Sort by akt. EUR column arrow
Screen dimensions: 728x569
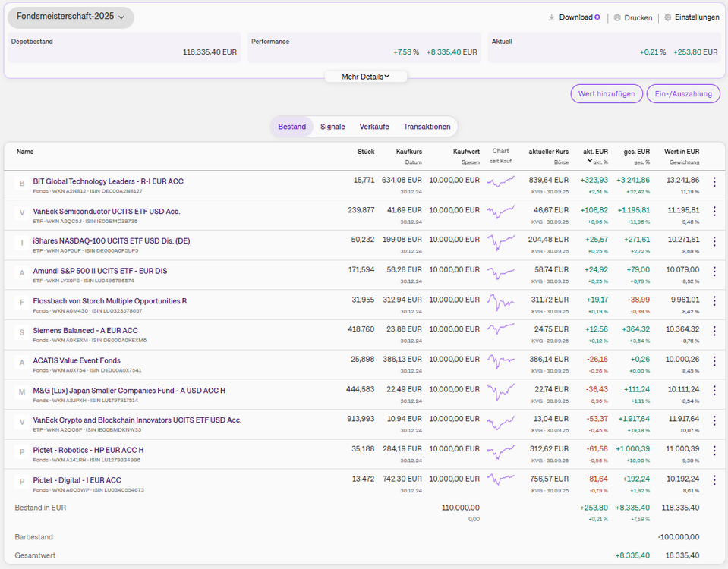tap(590, 161)
